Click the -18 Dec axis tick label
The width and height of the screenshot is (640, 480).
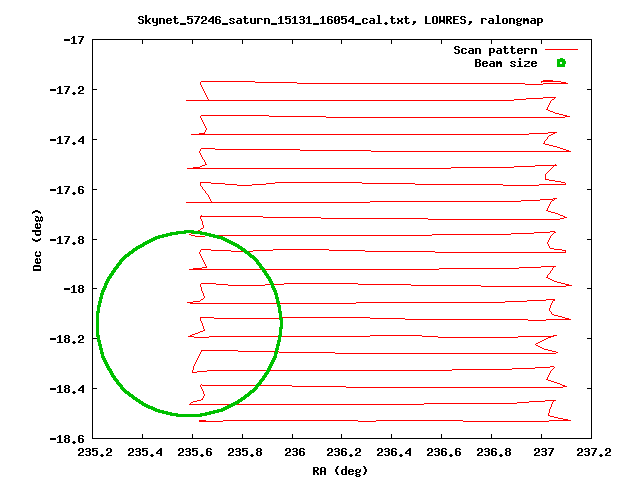click(x=74, y=289)
